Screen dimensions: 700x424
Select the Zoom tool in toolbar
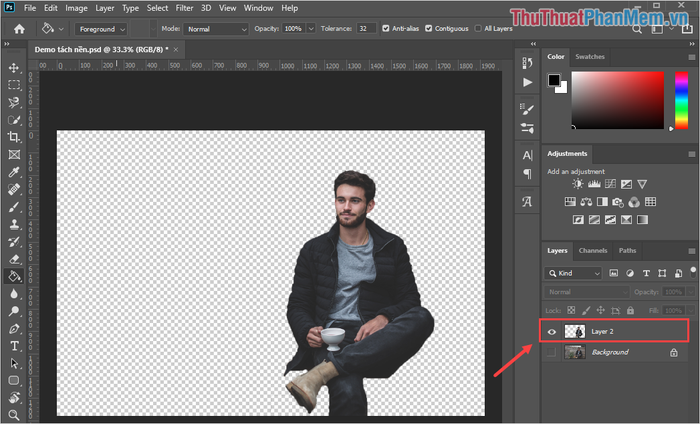point(14,415)
